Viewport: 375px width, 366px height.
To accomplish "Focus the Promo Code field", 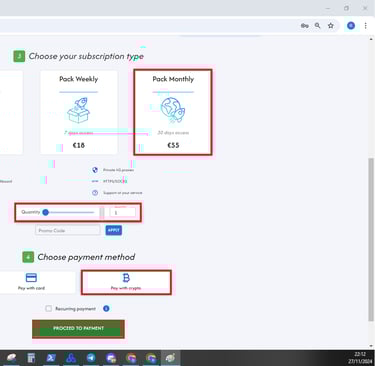I will (x=68, y=230).
